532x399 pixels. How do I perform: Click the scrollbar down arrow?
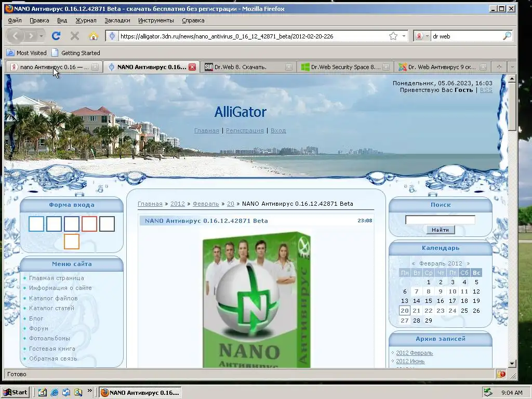tap(512, 363)
